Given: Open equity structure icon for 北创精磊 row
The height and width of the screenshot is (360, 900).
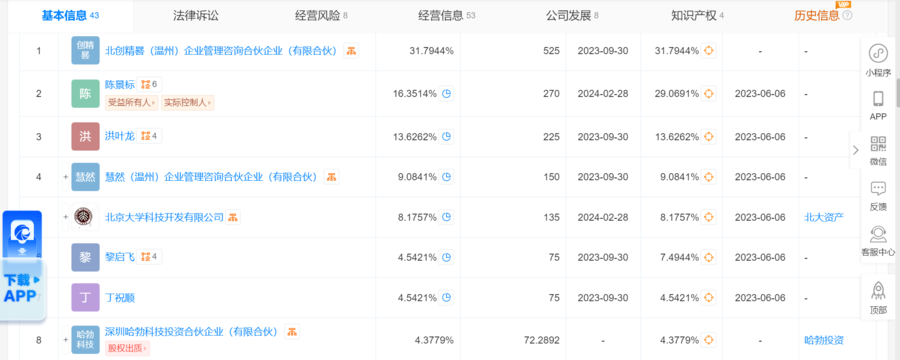Looking at the screenshot, I should 351,51.
